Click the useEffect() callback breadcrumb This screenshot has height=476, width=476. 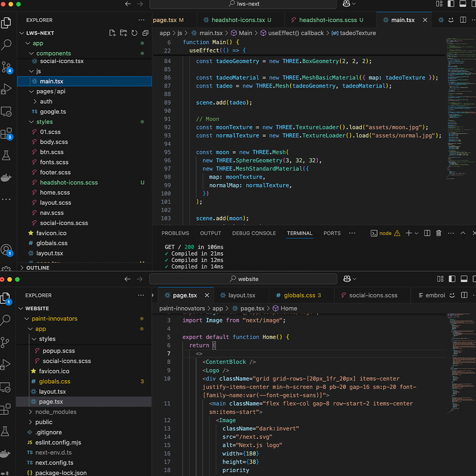pos(295,33)
